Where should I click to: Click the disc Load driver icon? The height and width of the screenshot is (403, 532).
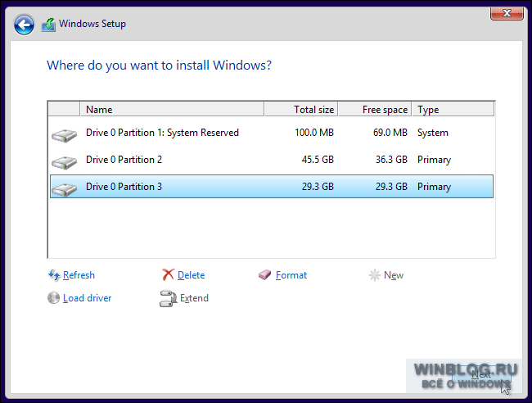tap(53, 298)
